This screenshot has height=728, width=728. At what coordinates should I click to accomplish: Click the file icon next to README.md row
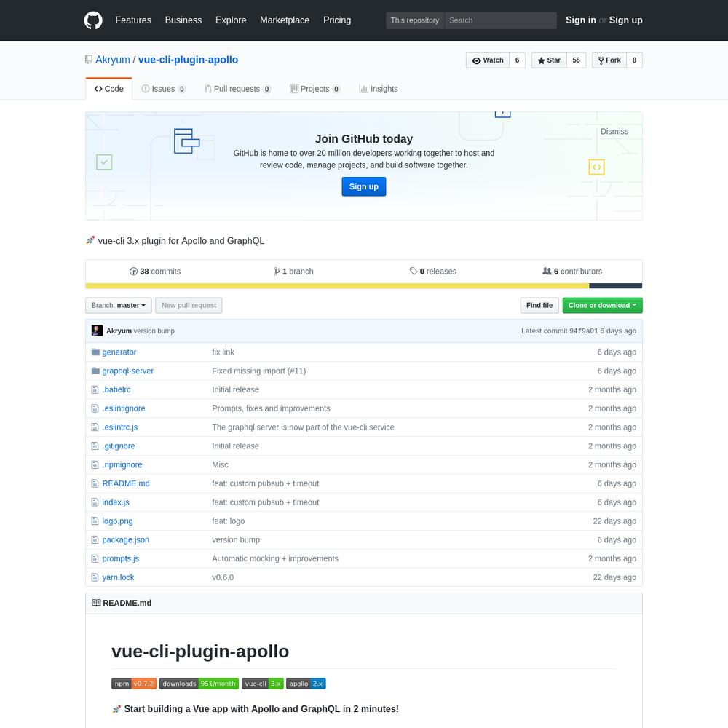[x=95, y=483]
